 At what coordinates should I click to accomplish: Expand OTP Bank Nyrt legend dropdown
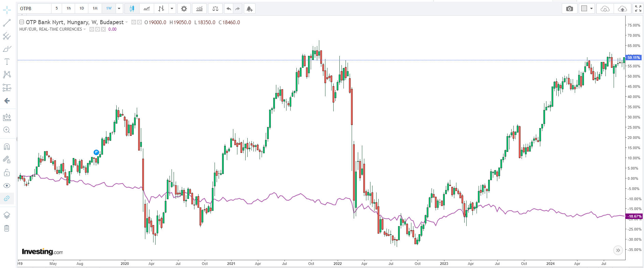(127, 22)
